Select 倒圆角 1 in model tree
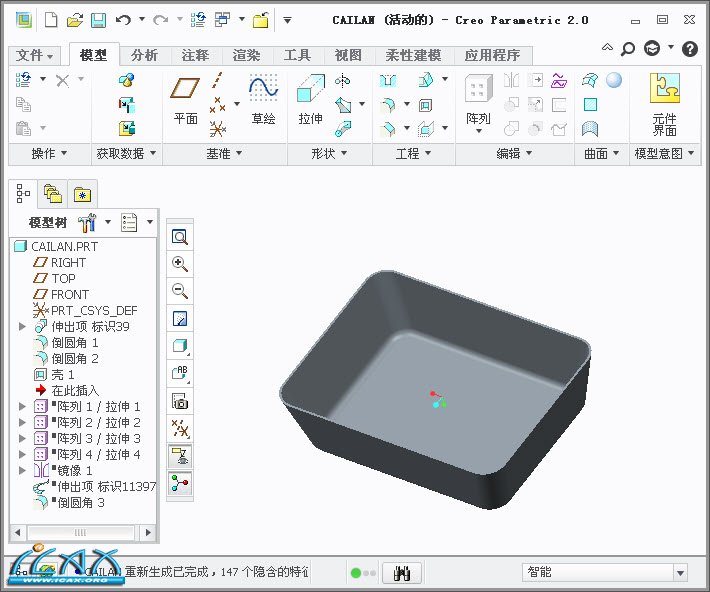The height and width of the screenshot is (592, 710). (66, 342)
